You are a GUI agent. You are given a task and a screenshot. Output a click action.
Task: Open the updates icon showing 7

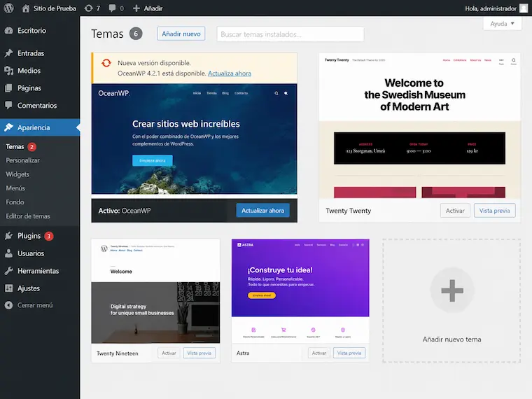pyautogui.click(x=89, y=8)
